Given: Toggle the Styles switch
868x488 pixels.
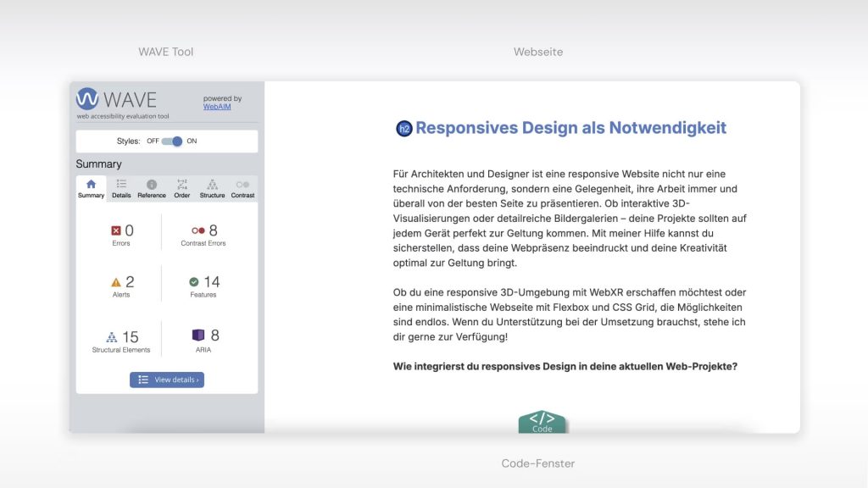Looking at the screenshot, I should coord(172,141).
